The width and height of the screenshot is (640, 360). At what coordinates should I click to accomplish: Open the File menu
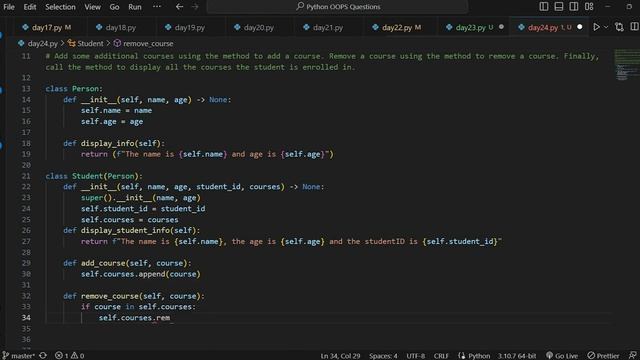coord(9,7)
